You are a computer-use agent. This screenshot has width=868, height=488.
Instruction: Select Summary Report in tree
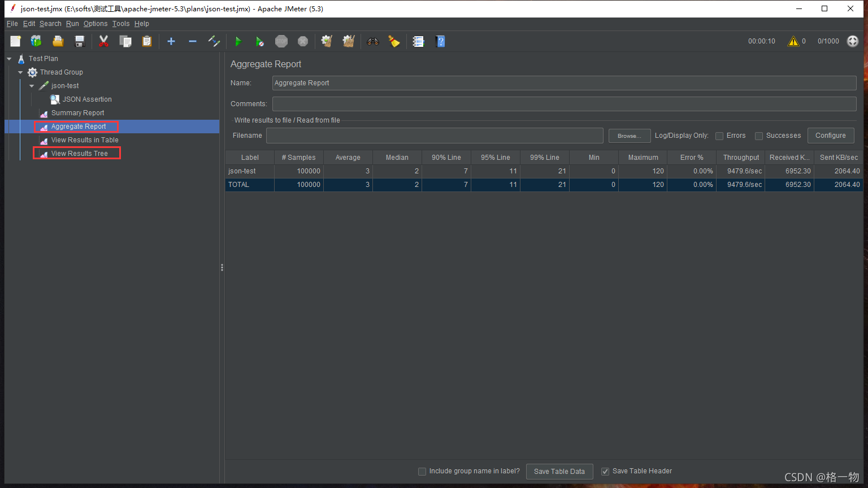pos(77,113)
